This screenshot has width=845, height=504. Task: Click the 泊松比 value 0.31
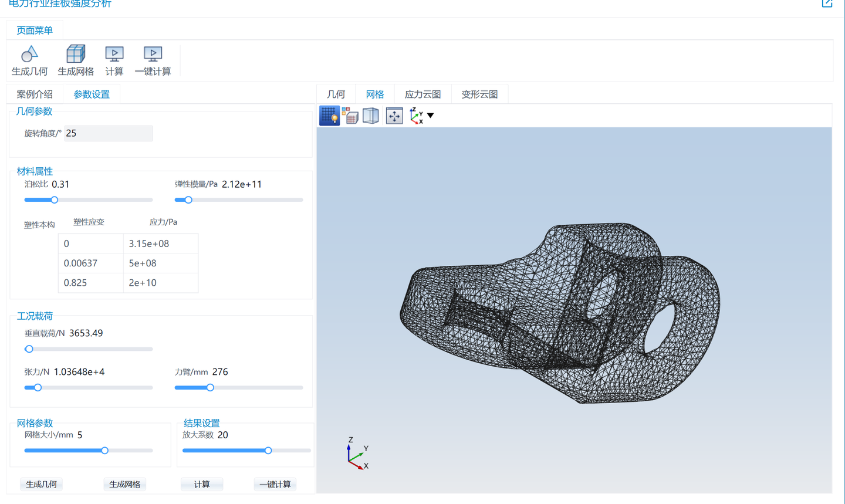(60, 184)
